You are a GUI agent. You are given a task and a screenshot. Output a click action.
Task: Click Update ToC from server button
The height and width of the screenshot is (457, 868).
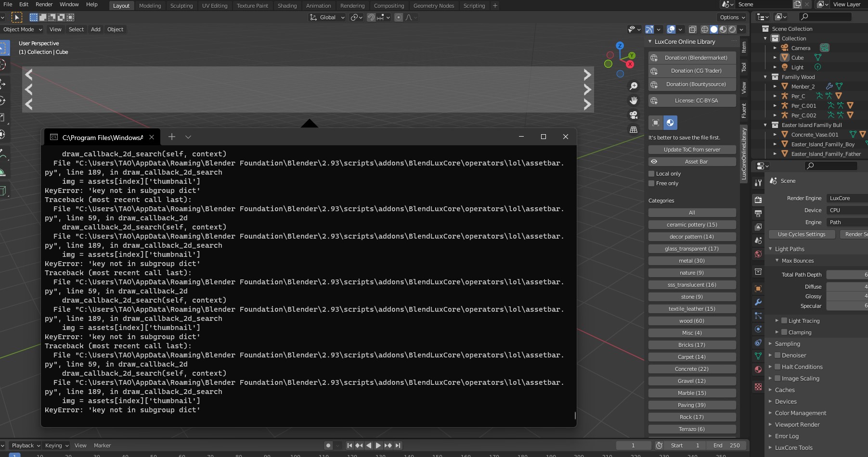tap(692, 150)
